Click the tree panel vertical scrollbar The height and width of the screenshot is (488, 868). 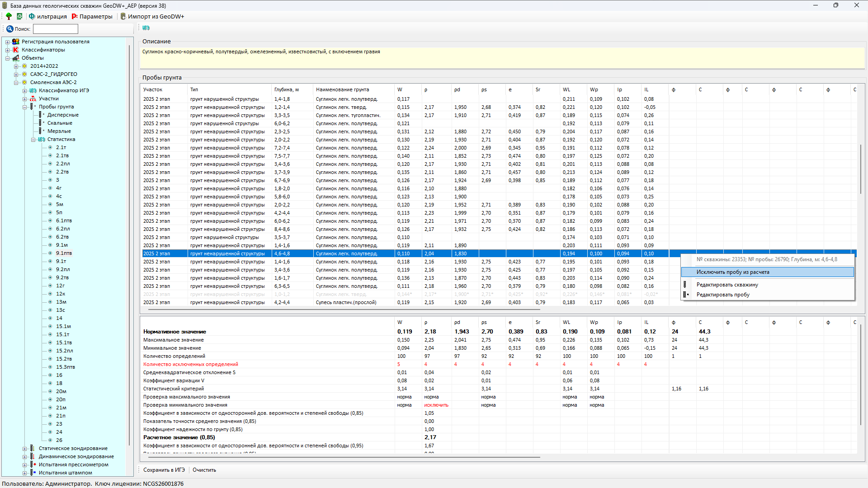click(130, 244)
